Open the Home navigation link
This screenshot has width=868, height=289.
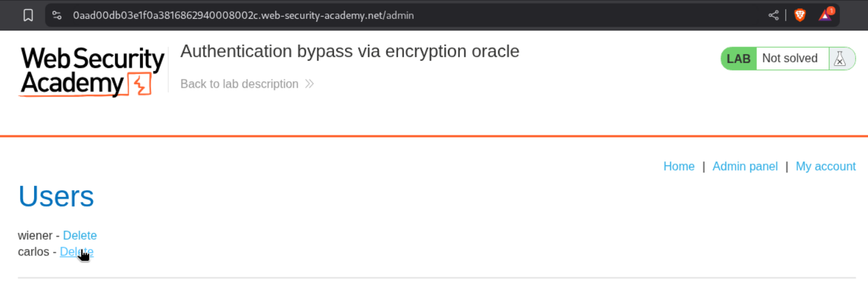pyautogui.click(x=679, y=167)
